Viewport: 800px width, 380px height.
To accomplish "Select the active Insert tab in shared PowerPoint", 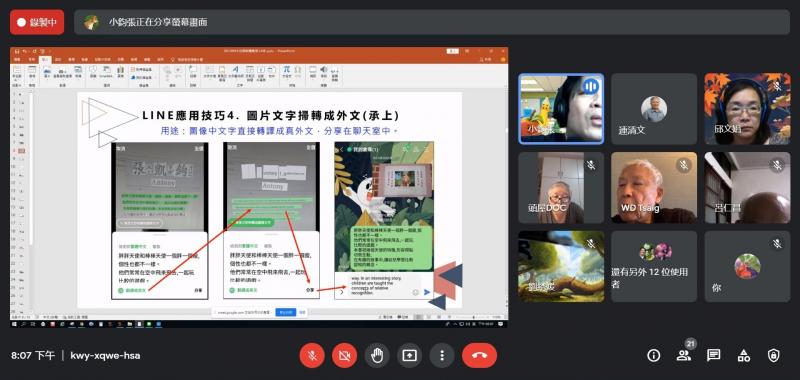I will [x=45, y=60].
